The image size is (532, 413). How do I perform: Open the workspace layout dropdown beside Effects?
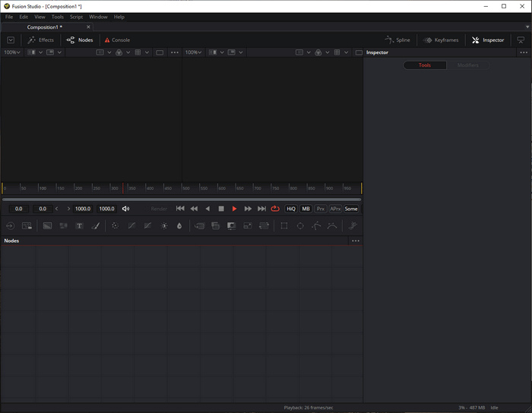[11, 40]
